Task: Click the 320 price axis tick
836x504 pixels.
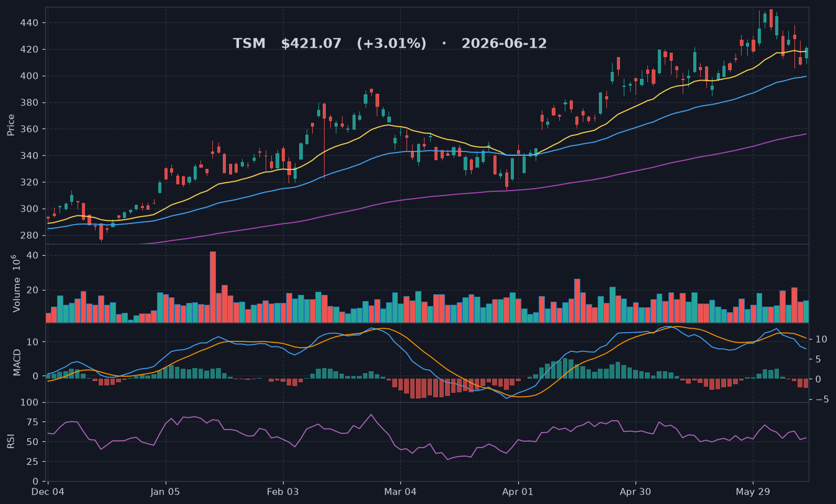Action: click(x=30, y=182)
